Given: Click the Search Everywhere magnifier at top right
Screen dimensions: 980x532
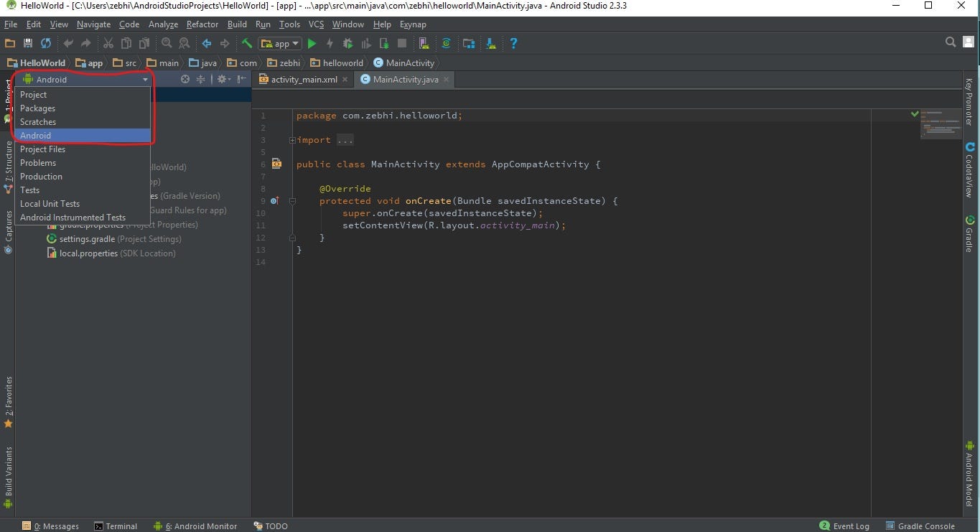Looking at the screenshot, I should pyautogui.click(x=951, y=42).
